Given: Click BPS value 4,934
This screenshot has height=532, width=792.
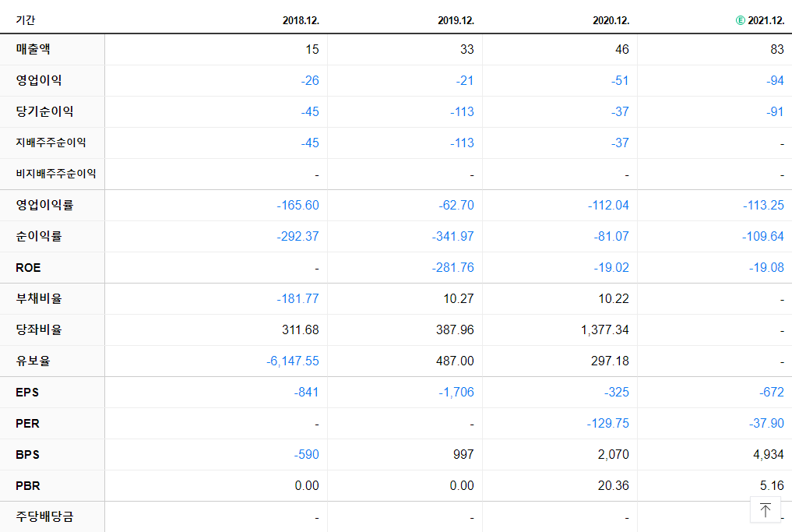Looking at the screenshot, I should coord(769,455).
